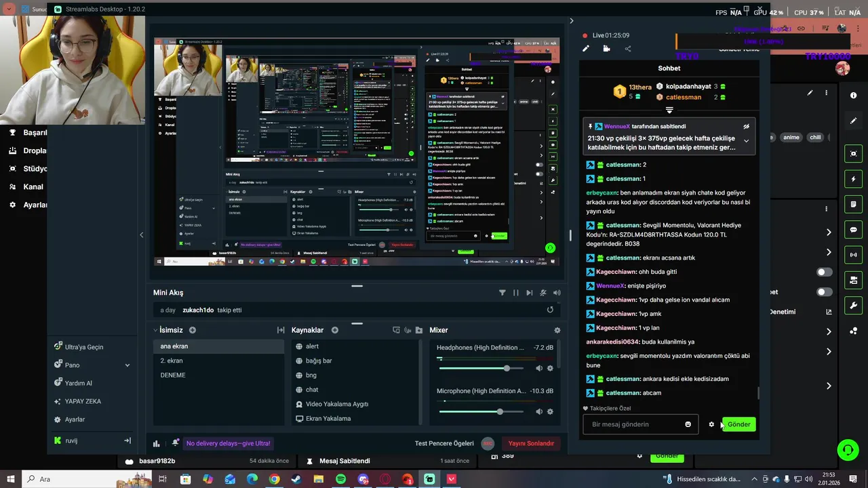Open the performance stats bar icon

pyautogui.click(x=157, y=444)
